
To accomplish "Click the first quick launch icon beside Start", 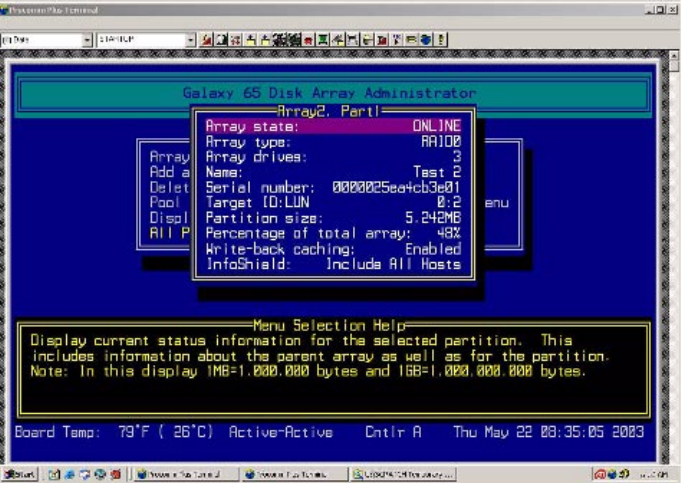I will click(54, 474).
